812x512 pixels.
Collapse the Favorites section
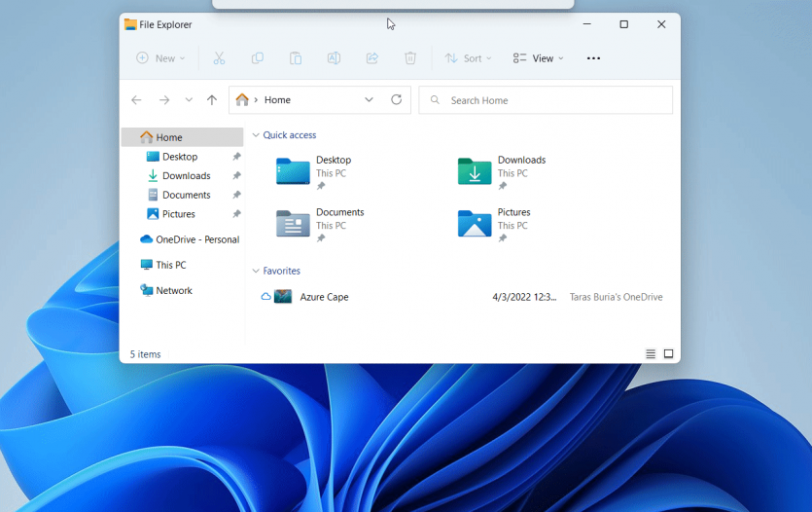[256, 271]
